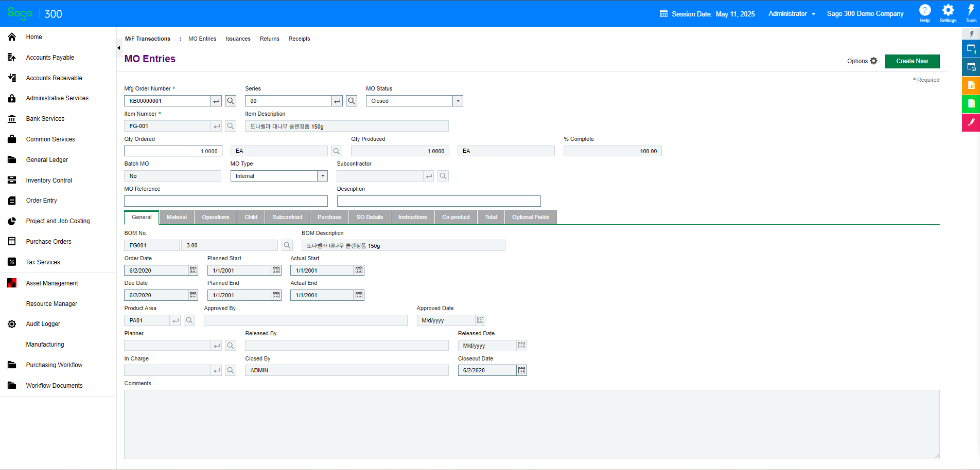Open the Returns link
Screen dimensions: 980x470
(269, 39)
